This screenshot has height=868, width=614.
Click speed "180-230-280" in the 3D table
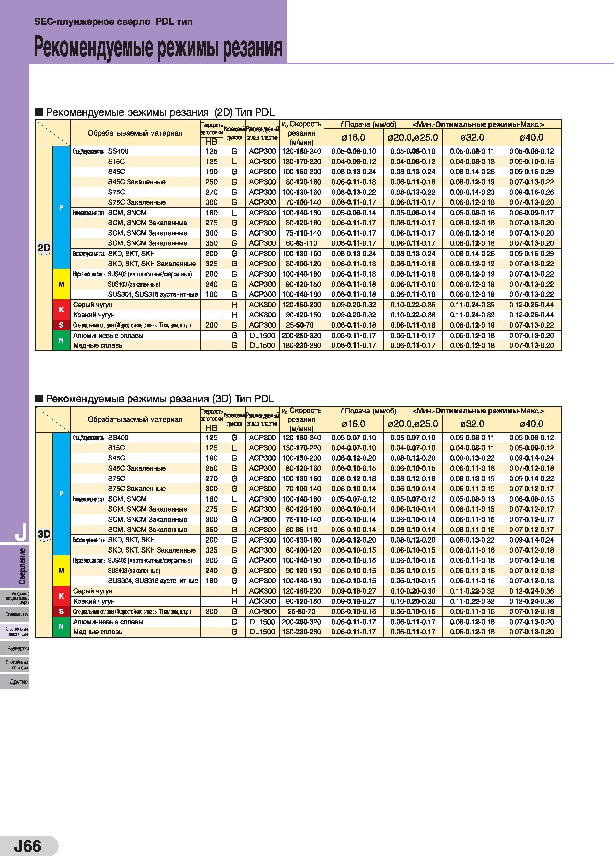tap(302, 632)
